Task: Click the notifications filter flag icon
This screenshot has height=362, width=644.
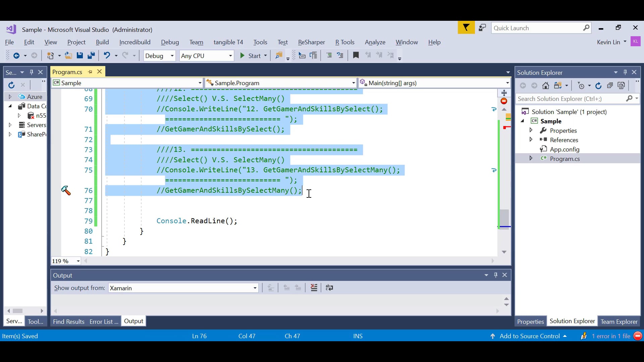Action: (466, 28)
